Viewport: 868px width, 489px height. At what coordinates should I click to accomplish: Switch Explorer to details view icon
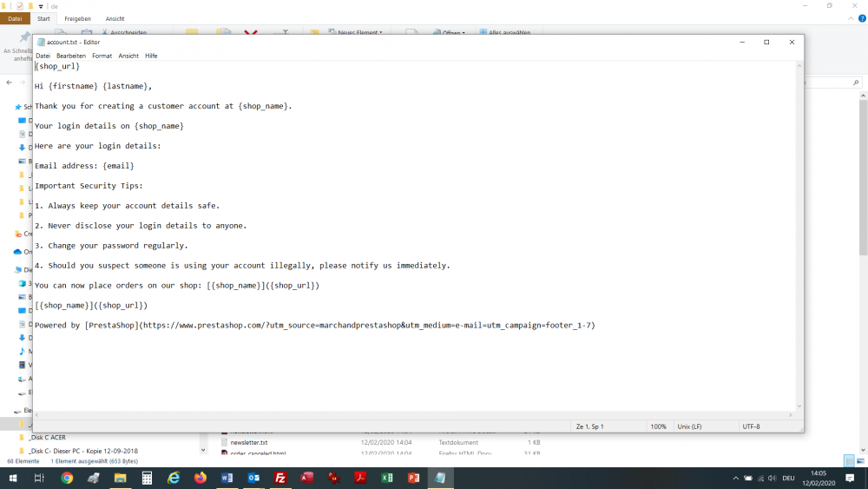(x=849, y=460)
